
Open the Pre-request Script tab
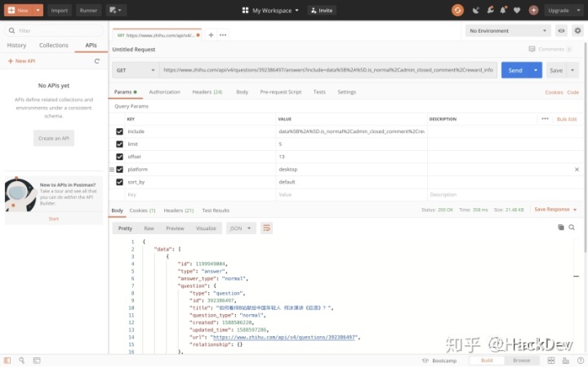click(280, 92)
